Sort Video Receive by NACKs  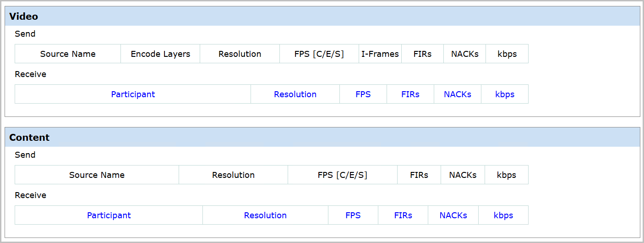[x=457, y=94]
